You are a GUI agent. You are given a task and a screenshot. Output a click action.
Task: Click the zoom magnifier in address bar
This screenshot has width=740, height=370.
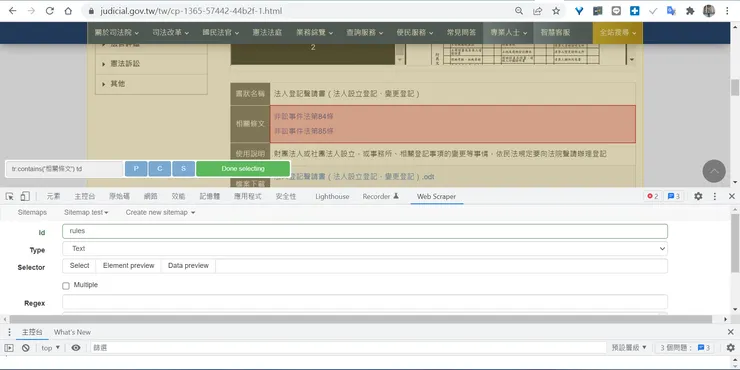click(x=519, y=11)
